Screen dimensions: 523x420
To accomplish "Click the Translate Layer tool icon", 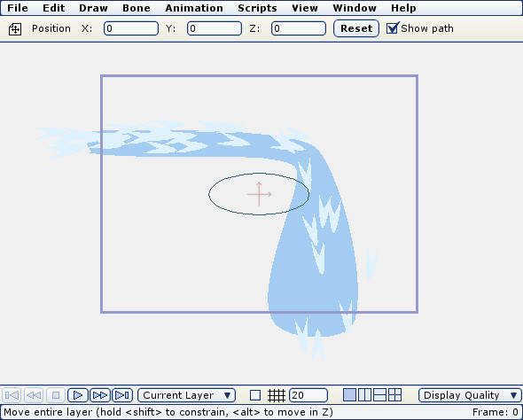I will coord(15,29).
